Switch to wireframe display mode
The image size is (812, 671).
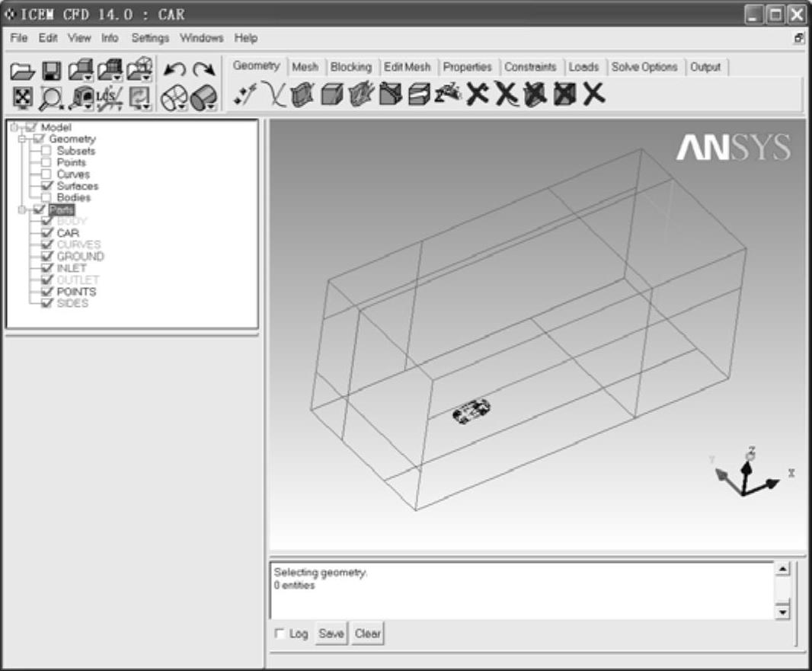click(173, 97)
